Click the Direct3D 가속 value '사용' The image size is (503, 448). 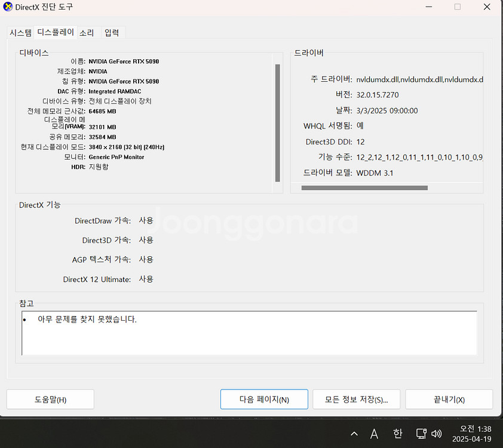pos(146,240)
